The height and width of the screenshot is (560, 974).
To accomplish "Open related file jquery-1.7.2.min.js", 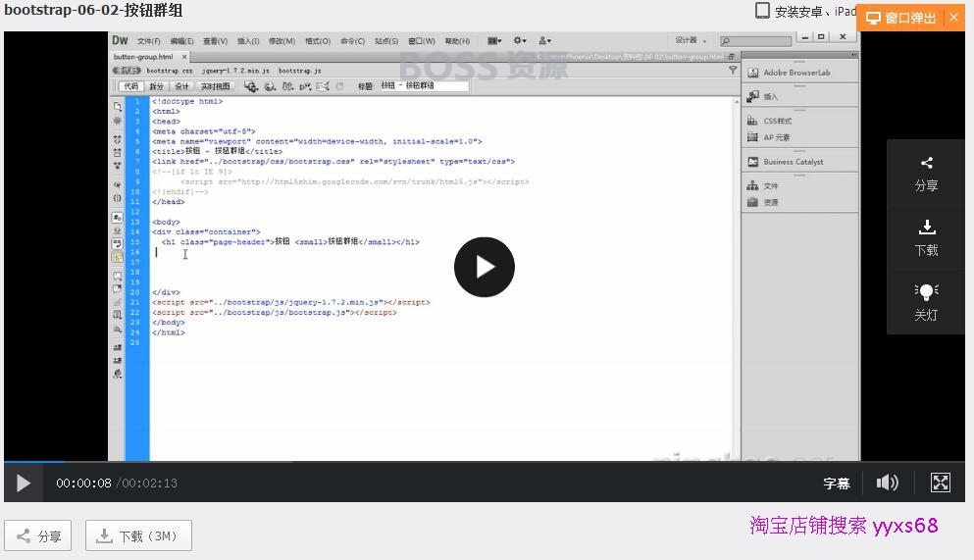I will point(235,71).
